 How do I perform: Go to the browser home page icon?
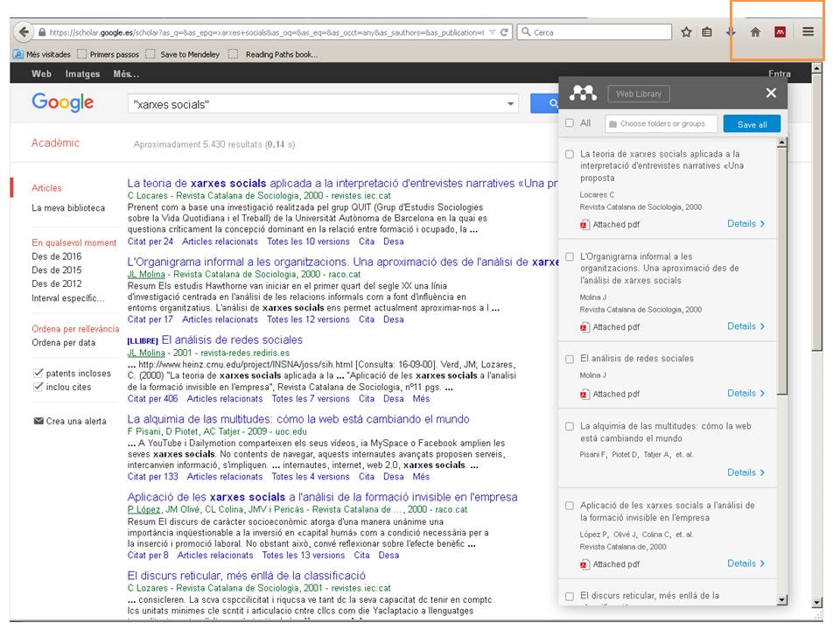[x=755, y=32]
